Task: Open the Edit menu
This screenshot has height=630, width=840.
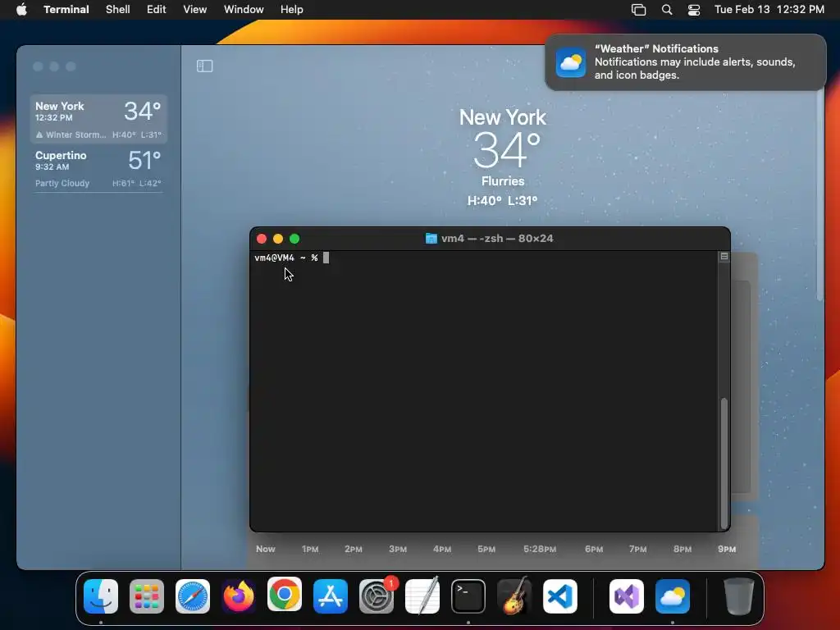Action: click(x=157, y=10)
